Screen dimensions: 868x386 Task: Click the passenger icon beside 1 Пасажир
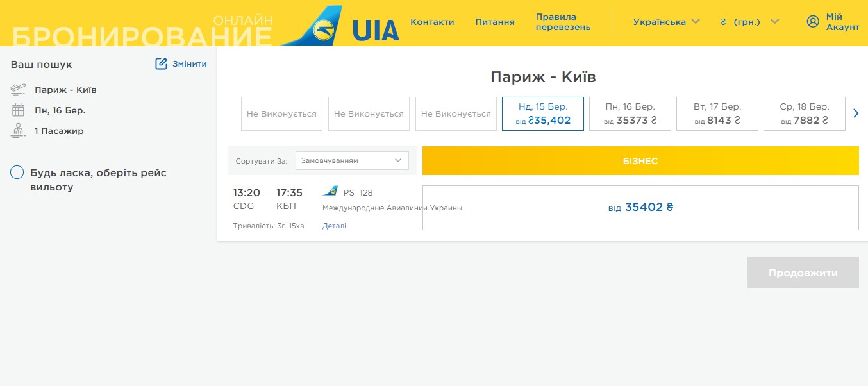[18, 131]
